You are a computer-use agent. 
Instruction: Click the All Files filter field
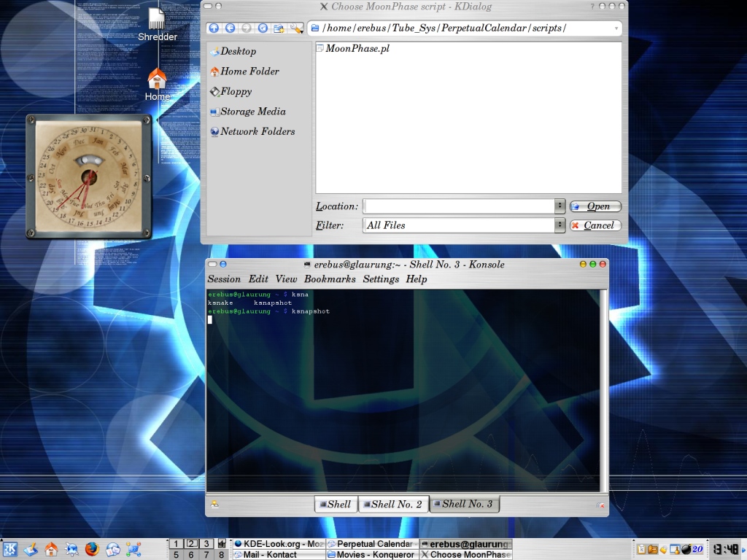[x=458, y=225]
